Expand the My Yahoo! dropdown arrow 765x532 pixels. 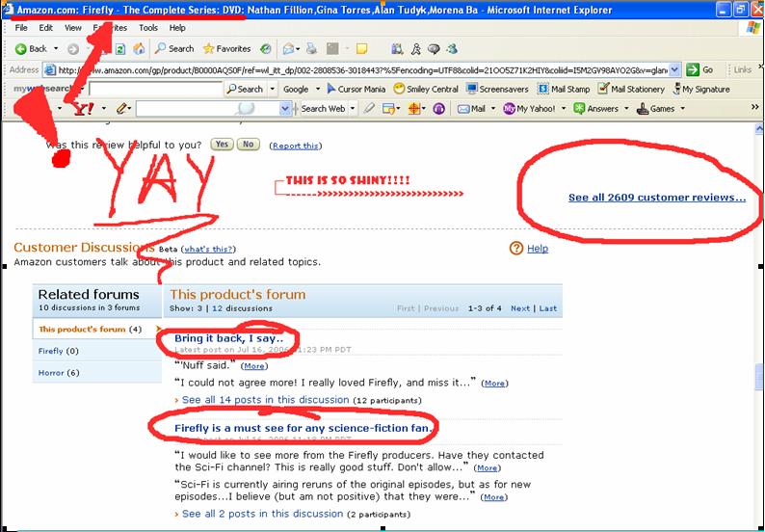(563, 109)
